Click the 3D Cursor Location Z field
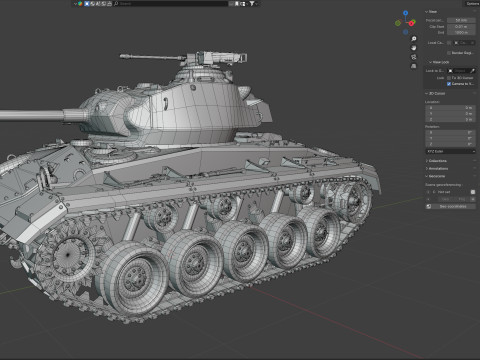Image resolution: width=480 pixels, height=360 pixels. click(x=451, y=119)
